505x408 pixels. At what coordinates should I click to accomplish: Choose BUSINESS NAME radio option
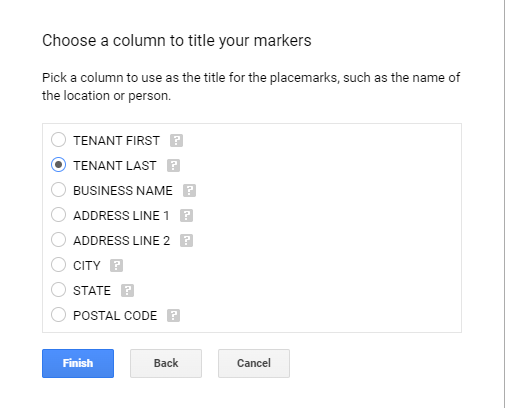point(58,190)
